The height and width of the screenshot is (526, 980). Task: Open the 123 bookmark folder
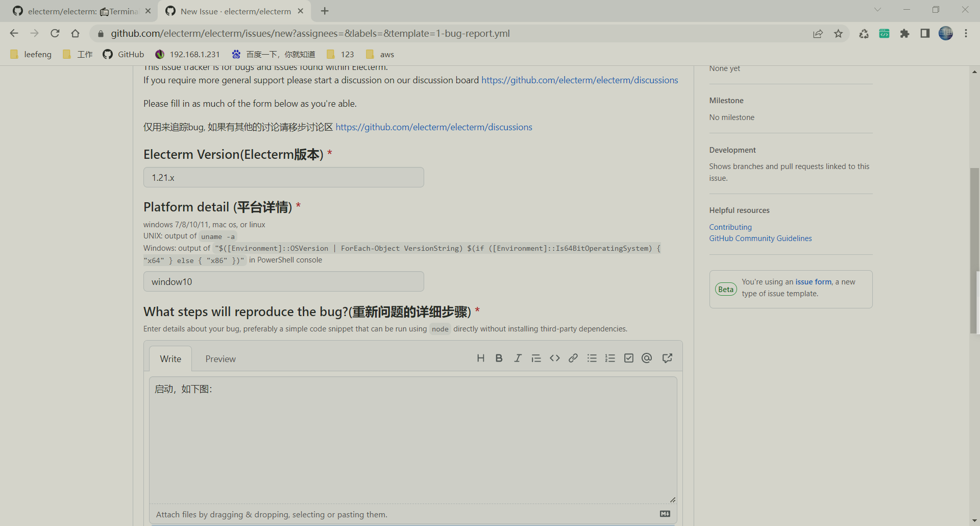coord(340,54)
